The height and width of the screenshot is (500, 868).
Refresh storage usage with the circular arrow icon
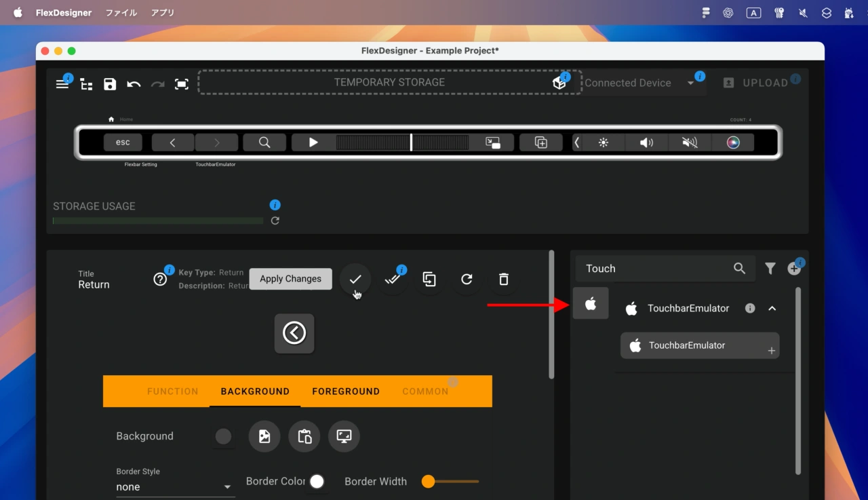275,220
